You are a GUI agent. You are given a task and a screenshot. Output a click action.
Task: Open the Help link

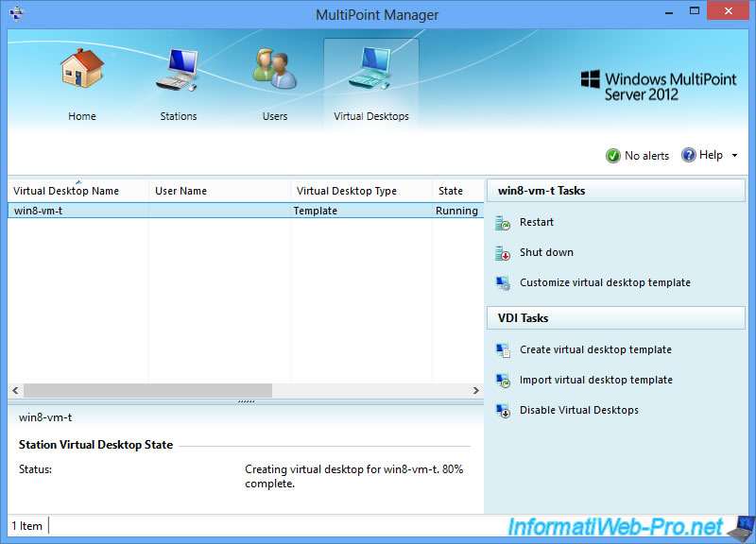click(711, 155)
